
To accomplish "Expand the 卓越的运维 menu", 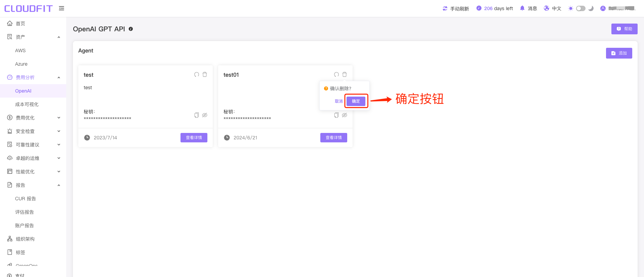I will click(x=33, y=158).
